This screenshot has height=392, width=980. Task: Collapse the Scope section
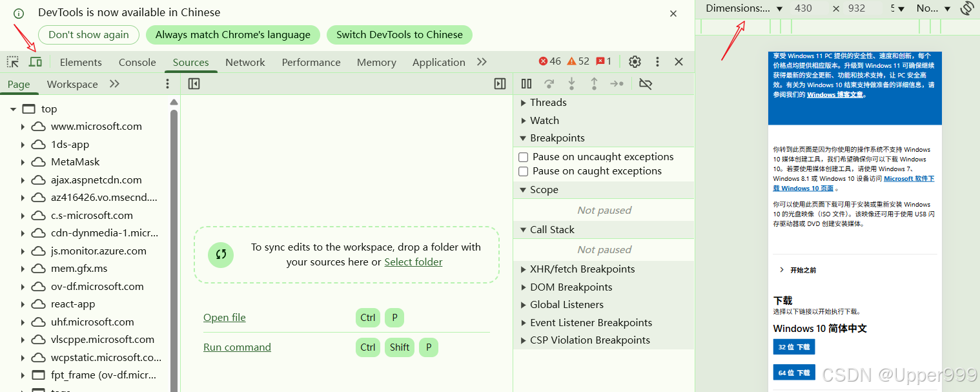[524, 190]
